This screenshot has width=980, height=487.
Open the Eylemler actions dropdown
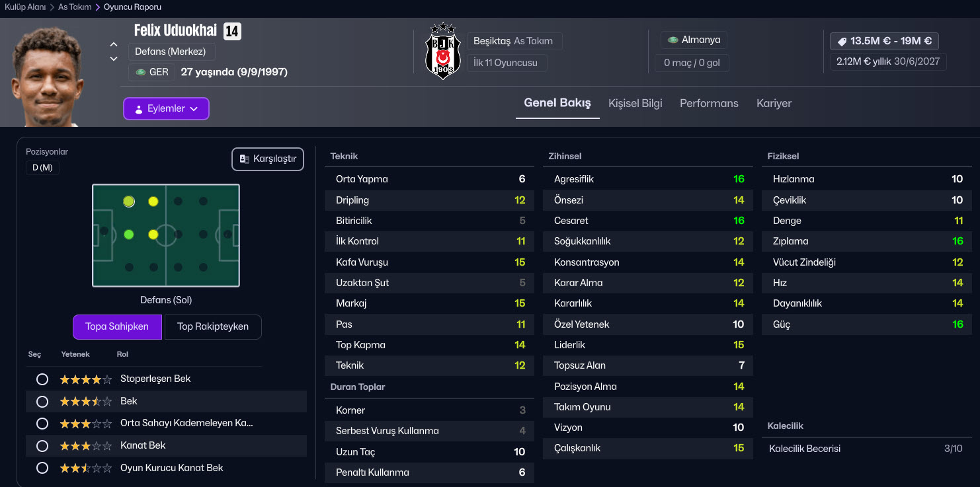coord(166,109)
